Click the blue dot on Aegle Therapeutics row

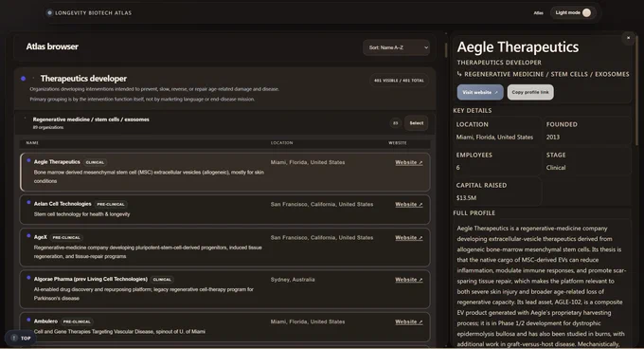(x=28, y=160)
